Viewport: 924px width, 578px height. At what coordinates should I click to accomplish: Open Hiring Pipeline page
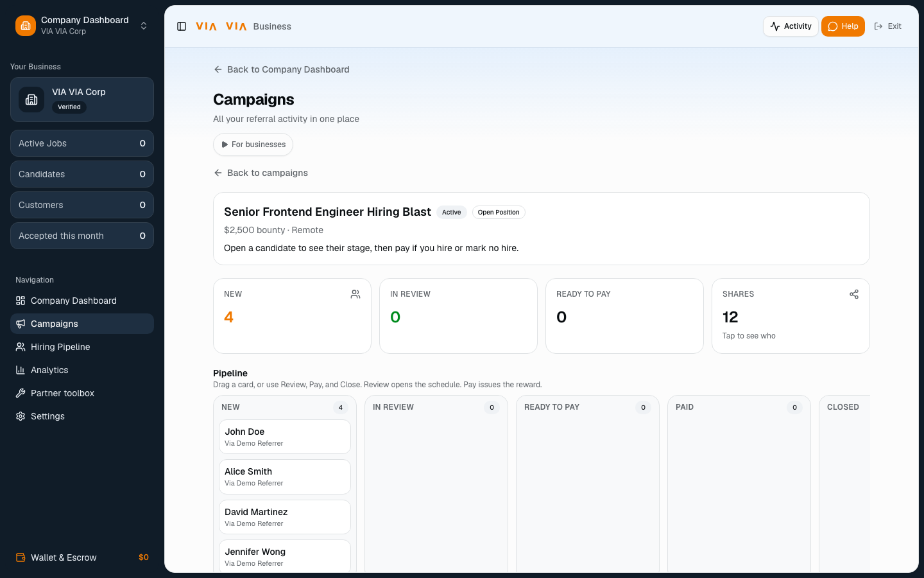pyautogui.click(x=82, y=347)
